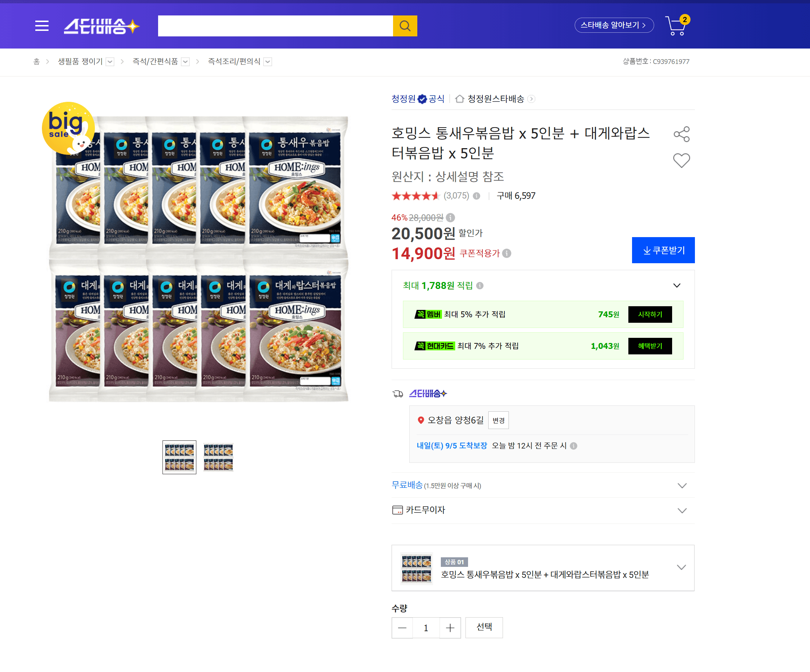Click the 스타배송 logo
This screenshot has height=672, width=810.
101,26
